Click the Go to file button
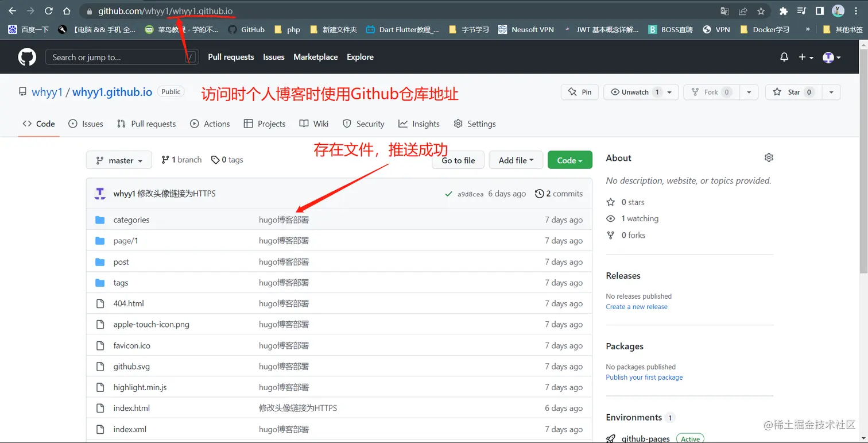The height and width of the screenshot is (443, 868). point(458,160)
